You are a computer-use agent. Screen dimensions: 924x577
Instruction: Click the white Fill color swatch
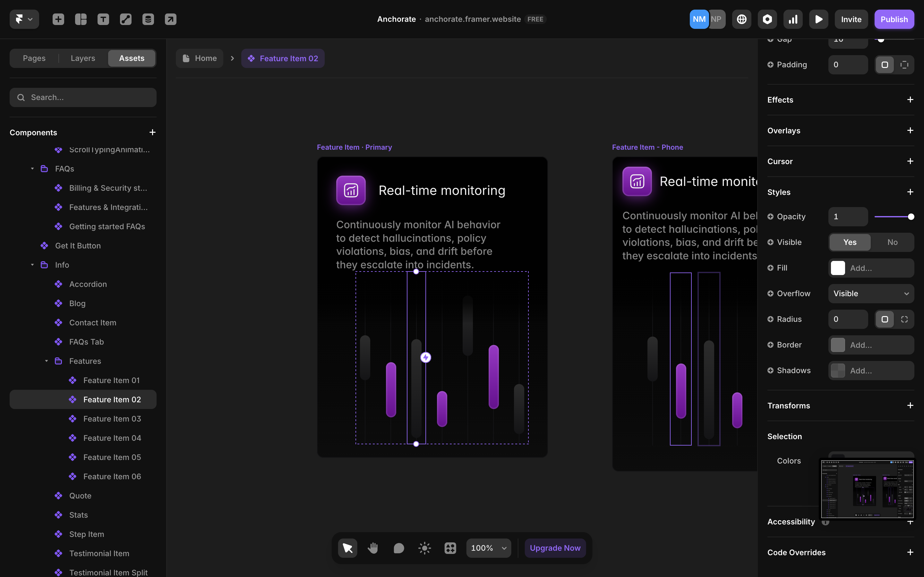click(x=838, y=268)
